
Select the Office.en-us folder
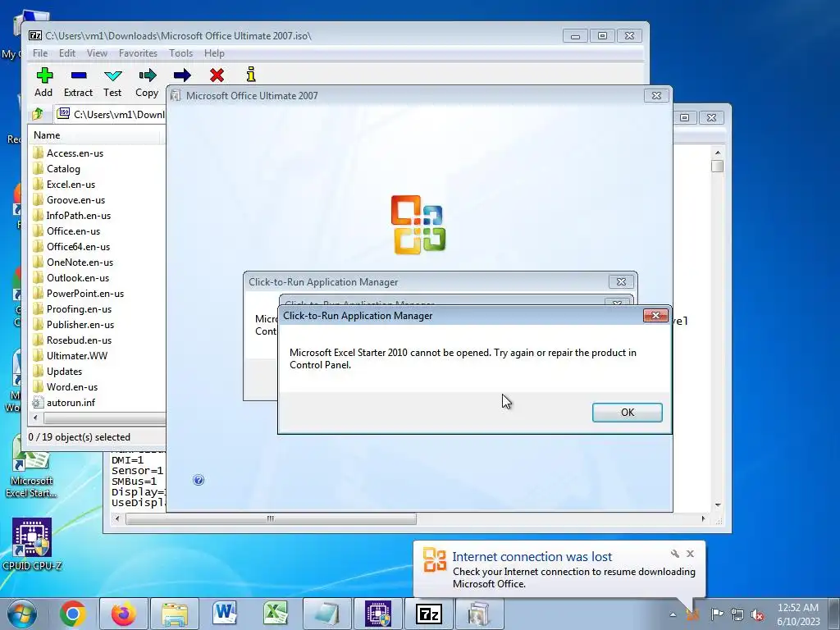click(66, 231)
